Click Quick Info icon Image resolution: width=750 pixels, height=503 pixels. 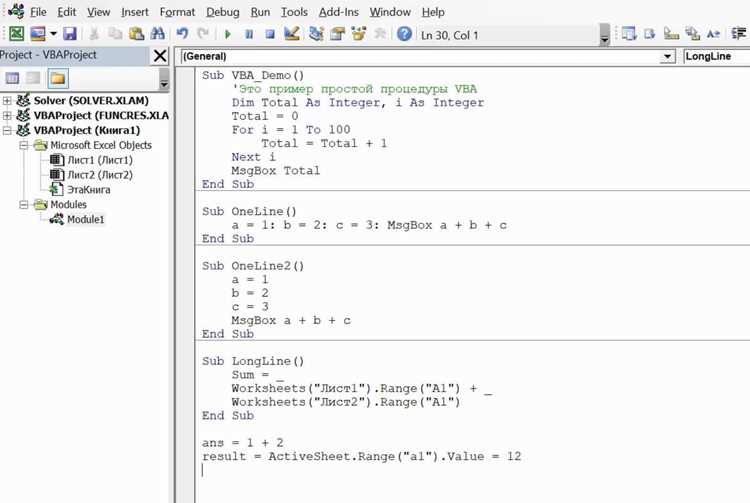[x=671, y=34]
